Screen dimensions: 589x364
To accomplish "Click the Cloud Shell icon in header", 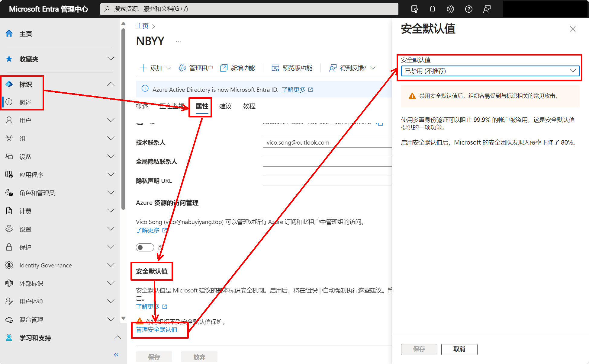I will [x=414, y=9].
